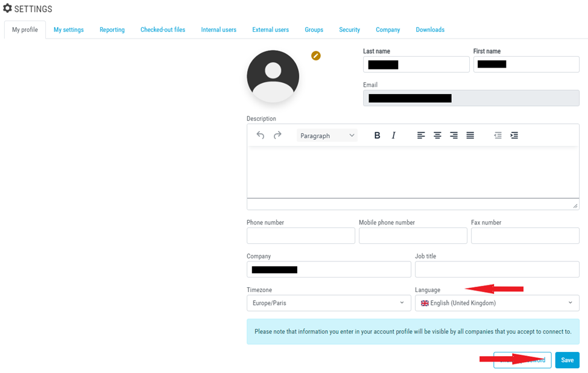The height and width of the screenshot is (373, 588).
Task: Open the Language selection dropdown
Action: (497, 303)
